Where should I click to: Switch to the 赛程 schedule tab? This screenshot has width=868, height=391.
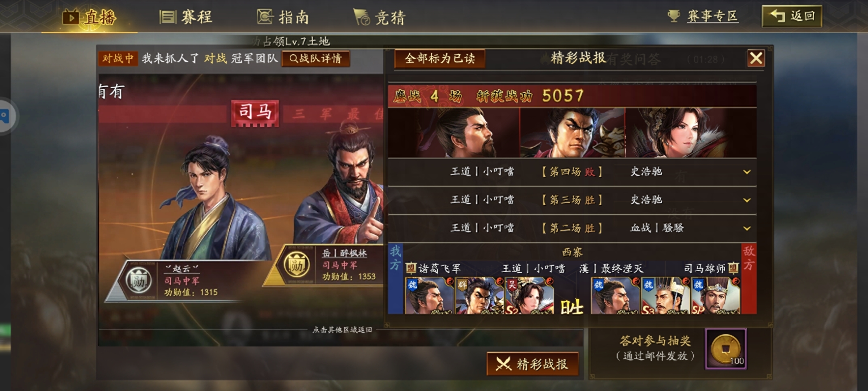pos(186,17)
